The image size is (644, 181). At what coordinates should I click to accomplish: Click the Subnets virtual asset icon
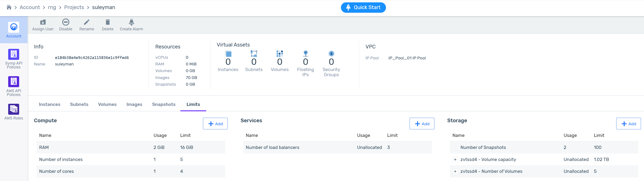(254, 54)
